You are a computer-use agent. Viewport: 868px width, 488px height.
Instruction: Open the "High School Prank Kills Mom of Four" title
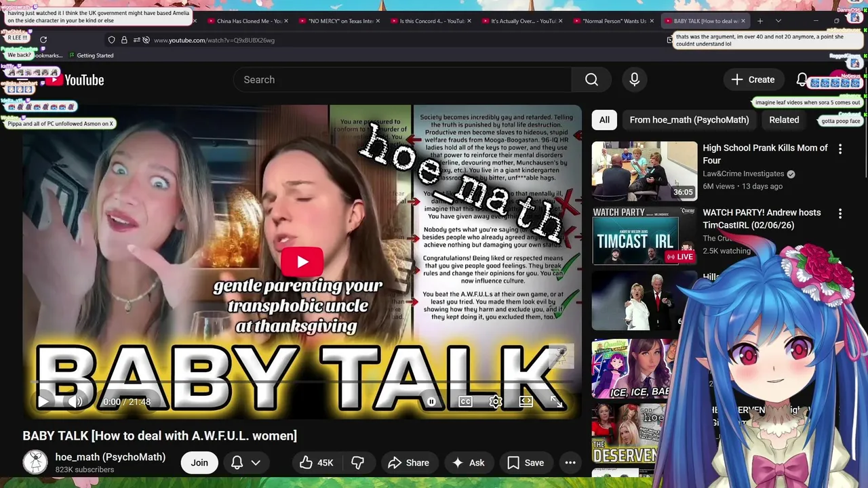click(765, 154)
